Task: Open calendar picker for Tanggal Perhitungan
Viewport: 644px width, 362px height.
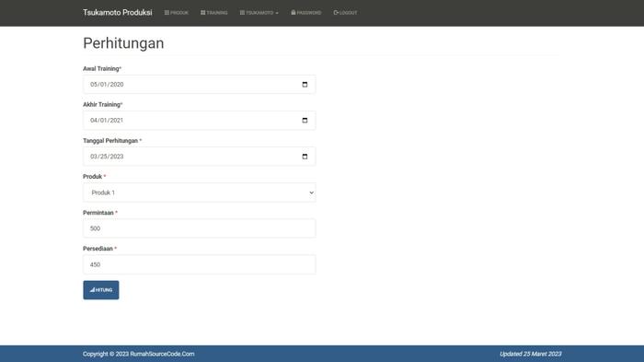Action: pos(305,157)
